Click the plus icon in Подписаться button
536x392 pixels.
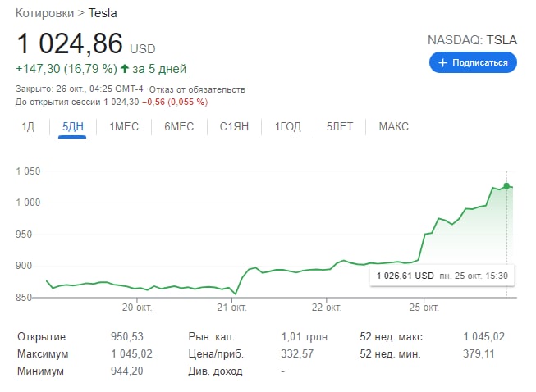click(442, 63)
